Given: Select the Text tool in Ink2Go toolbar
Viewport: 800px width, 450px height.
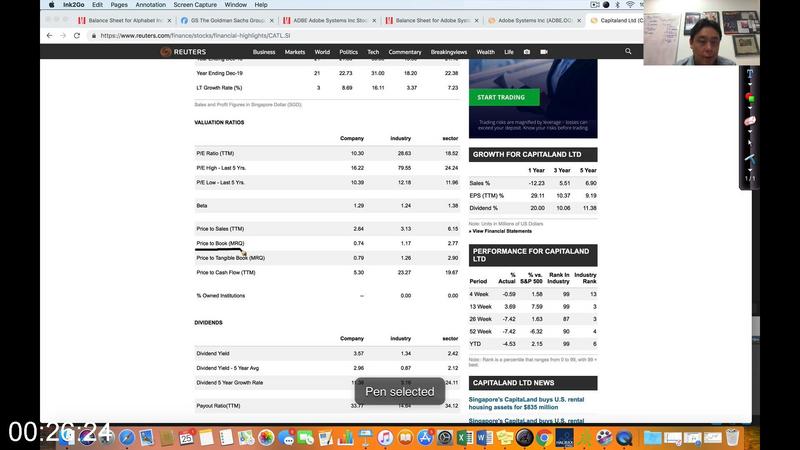Looking at the screenshot, I should 749,73.
